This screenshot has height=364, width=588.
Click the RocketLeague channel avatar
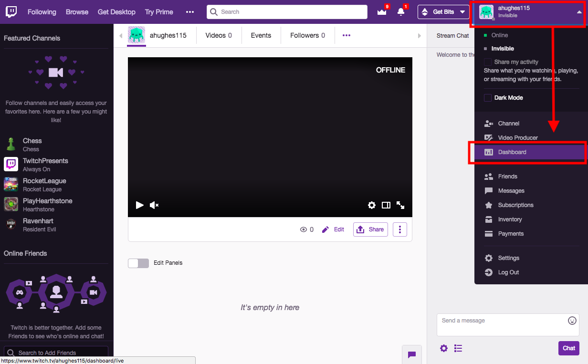(x=11, y=184)
